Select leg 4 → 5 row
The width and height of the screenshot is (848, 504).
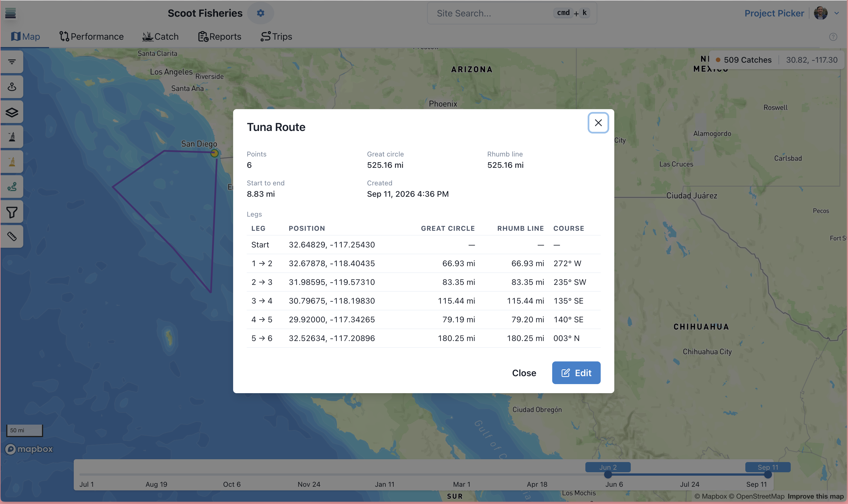pyautogui.click(x=423, y=319)
